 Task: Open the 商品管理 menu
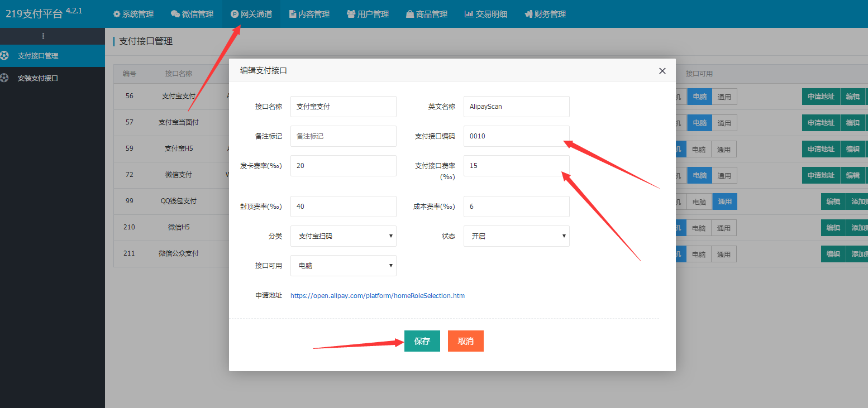(427, 14)
